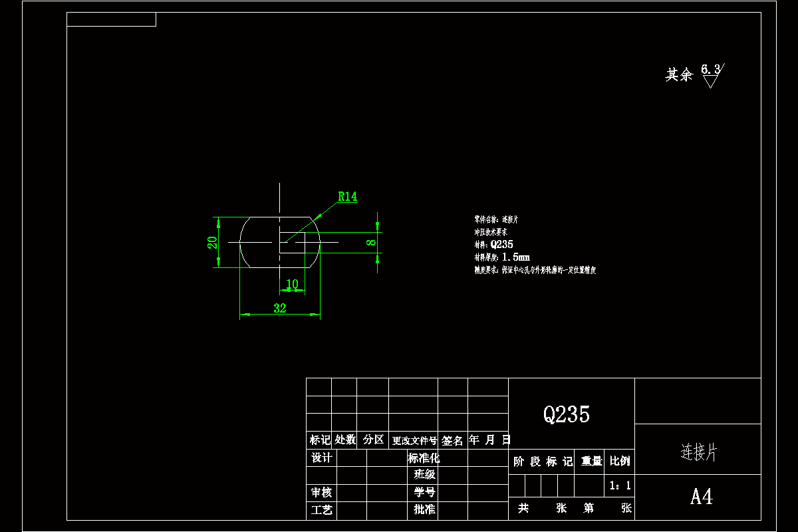Screen dimensions: 798x532
Task: Select the '第' sheet number label
Action: [589, 508]
